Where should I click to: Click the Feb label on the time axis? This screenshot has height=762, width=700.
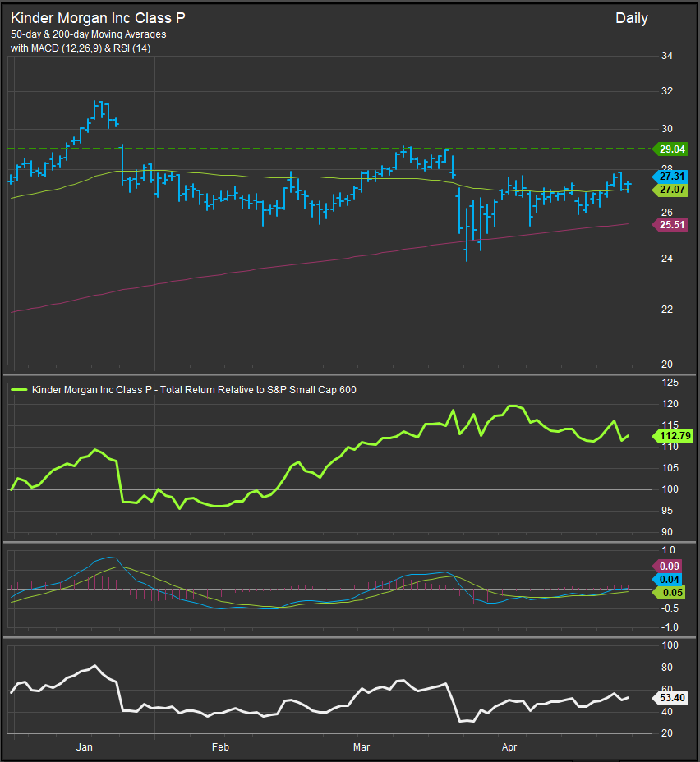pyautogui.click(x=220, y=747)
